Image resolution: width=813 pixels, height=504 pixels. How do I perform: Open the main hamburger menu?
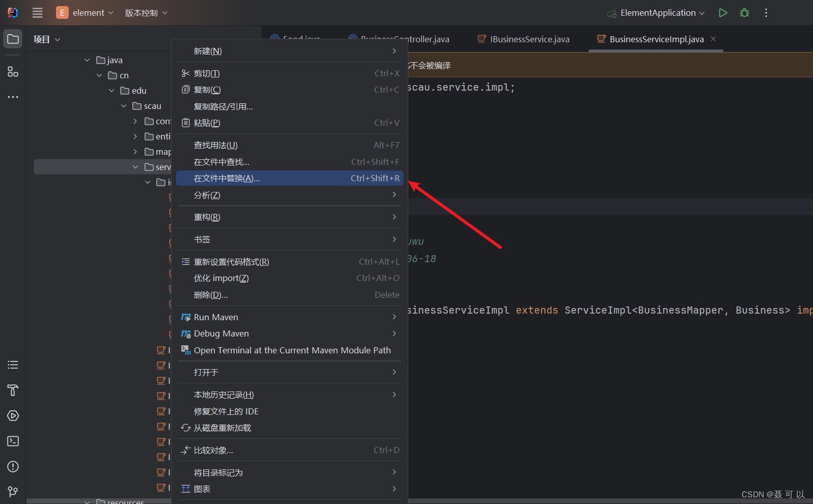38,13
